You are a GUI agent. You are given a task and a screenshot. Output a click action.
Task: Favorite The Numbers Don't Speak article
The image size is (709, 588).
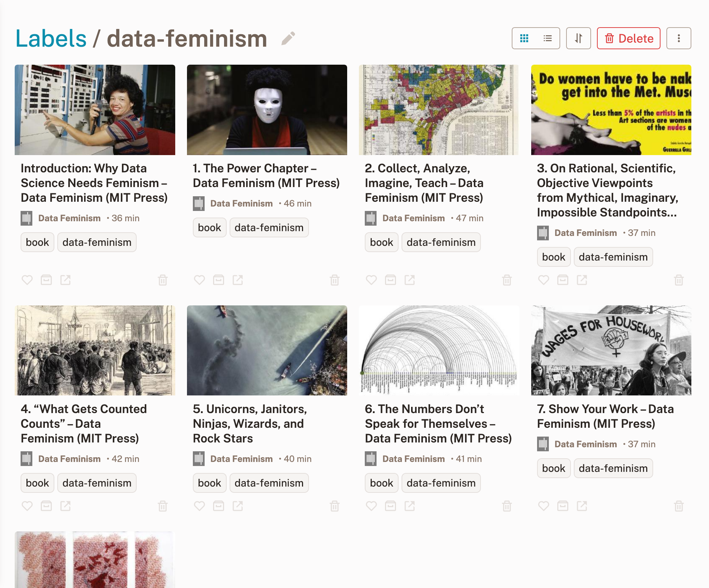tap(371, 506)
